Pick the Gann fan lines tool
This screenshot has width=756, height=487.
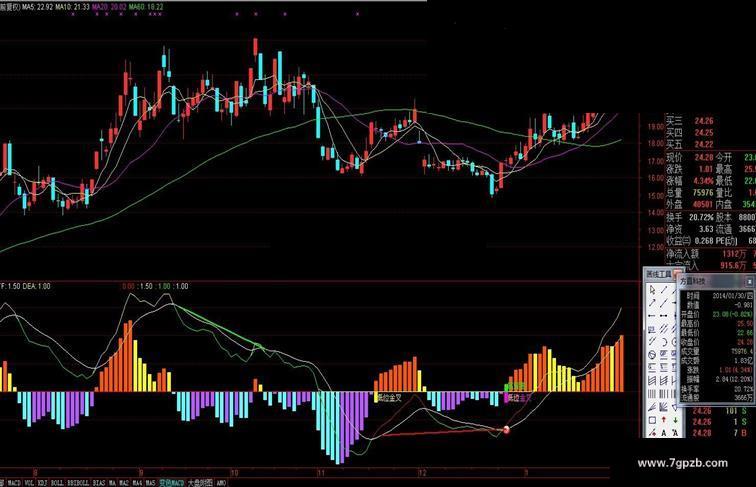click(663, 407)
